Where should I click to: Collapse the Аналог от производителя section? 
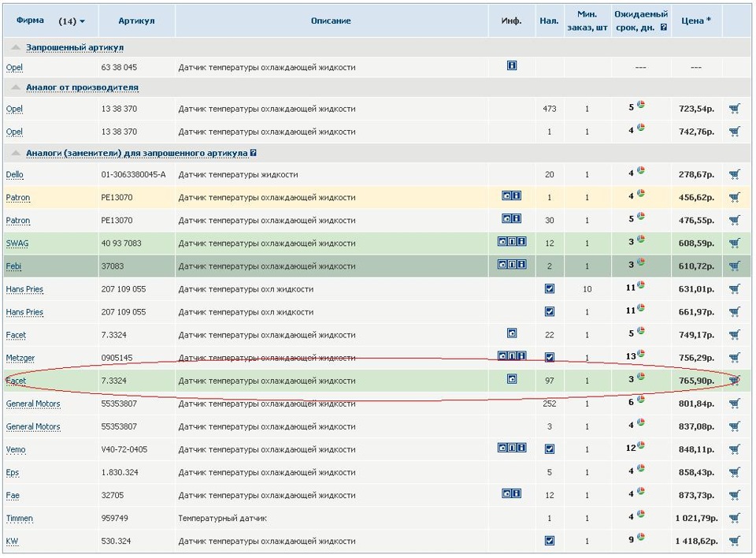click(16, 87)
